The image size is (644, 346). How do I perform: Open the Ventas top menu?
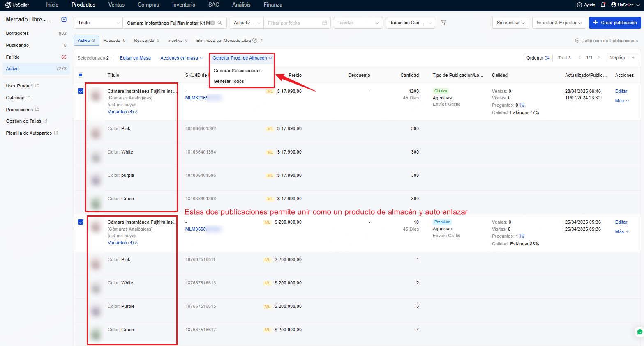pyautogui.click(x=116, y=5)
